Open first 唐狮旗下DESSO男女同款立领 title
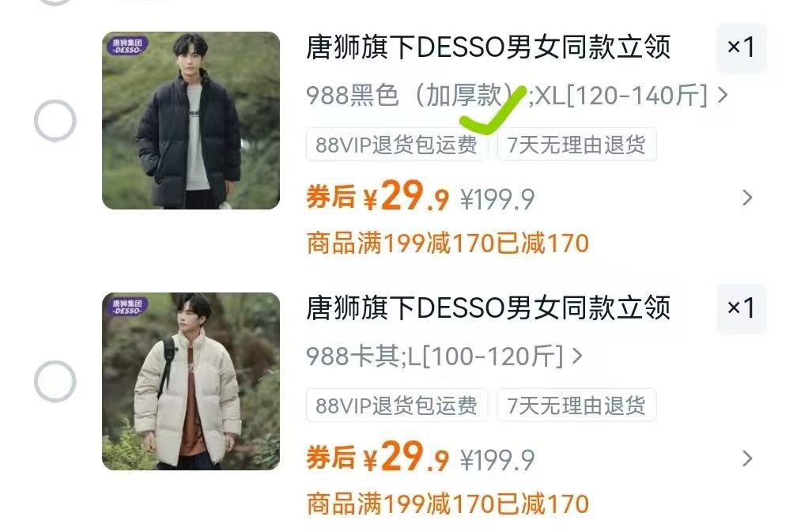This screenshot has width=797, height=532. pos(488,47)
